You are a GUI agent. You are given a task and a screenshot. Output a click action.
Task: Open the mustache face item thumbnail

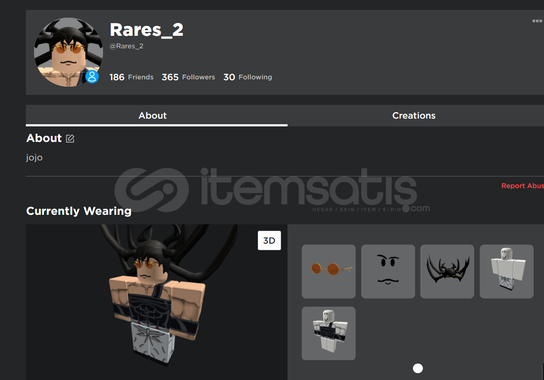click(388, 271)
